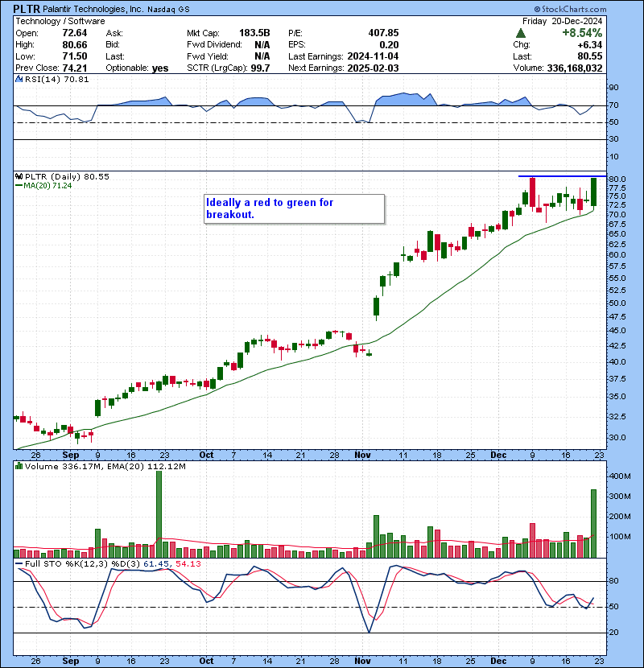Screen dimensions: 644x668
Task: Click the +8.54% percent change
Action: (x=582, y=33)
